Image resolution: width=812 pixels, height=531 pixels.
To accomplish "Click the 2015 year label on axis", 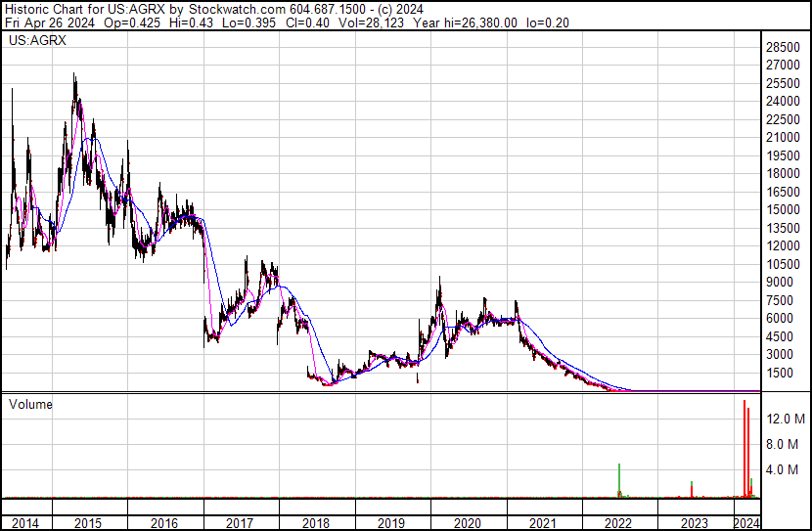I will pos(88,523).
